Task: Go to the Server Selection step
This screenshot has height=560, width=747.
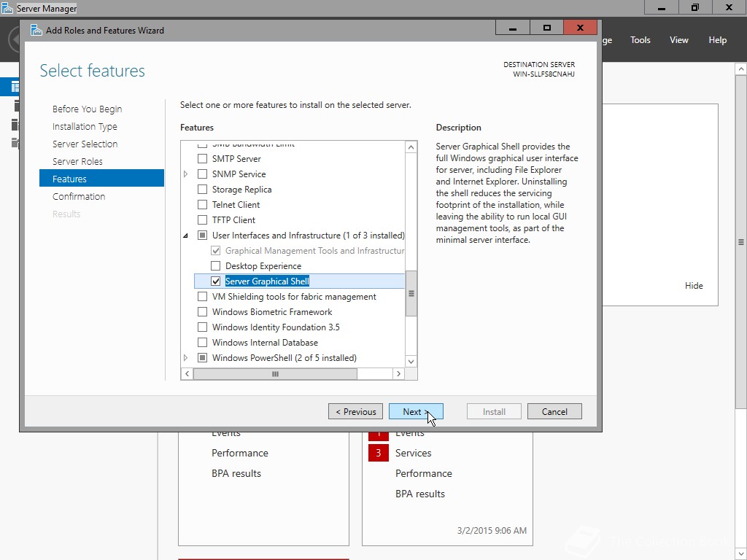Action: 85,144
